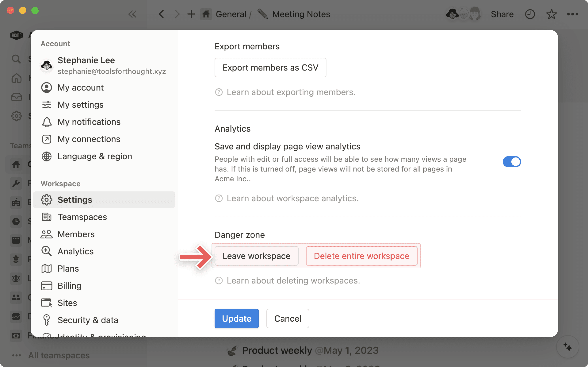Open My notifications settings
This screenshot has width=588, height=367.
(89, 122)
